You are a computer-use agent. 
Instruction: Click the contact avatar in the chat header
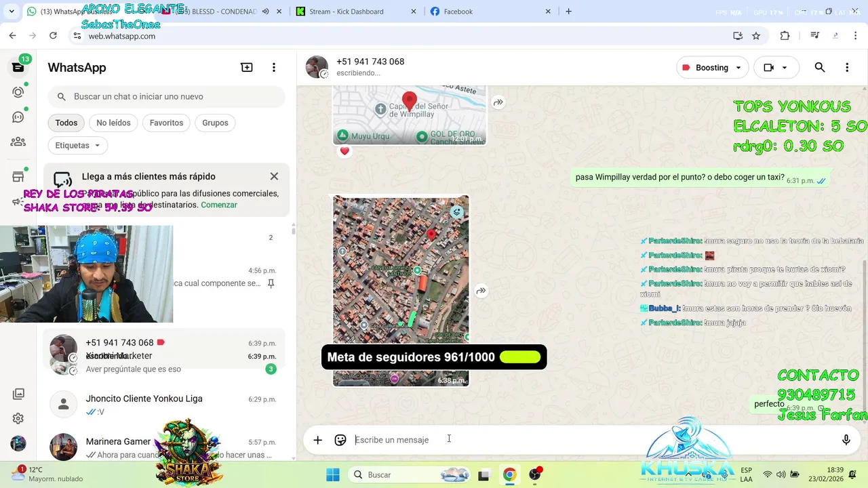(x=317, y=67)
